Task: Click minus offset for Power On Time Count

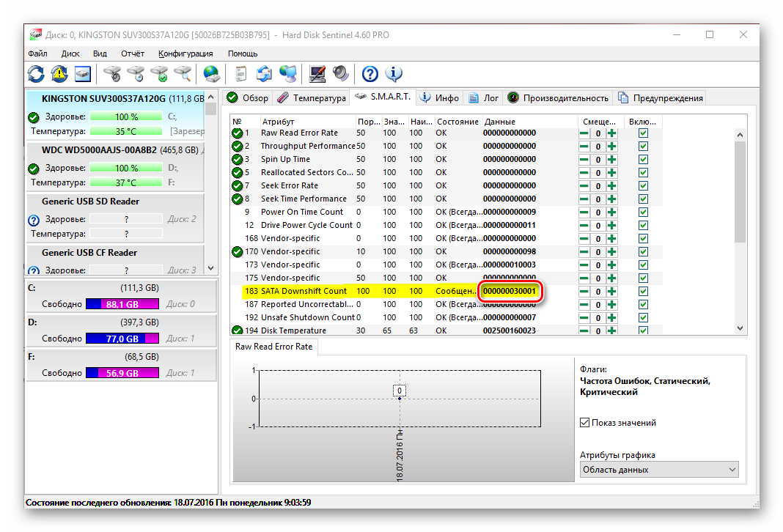Action: click(584, 213)
